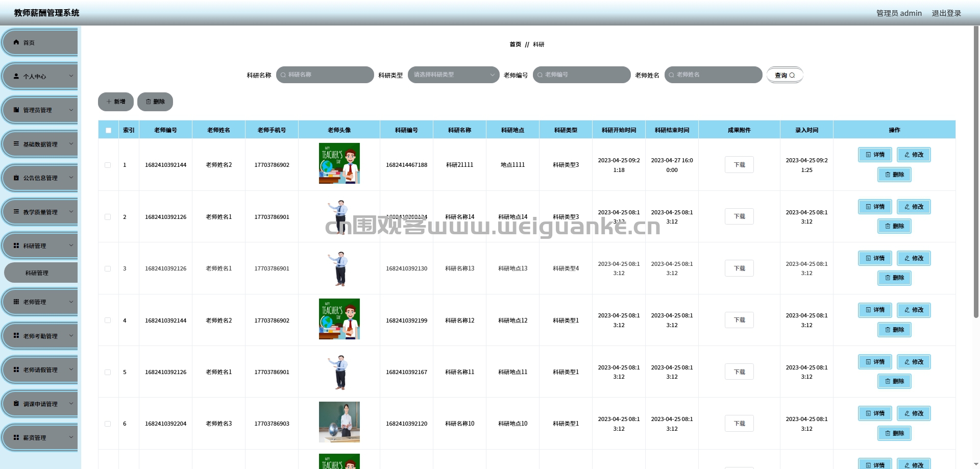
Task: Expand the 个人中心 menu arrow
Action: (71, 76)
